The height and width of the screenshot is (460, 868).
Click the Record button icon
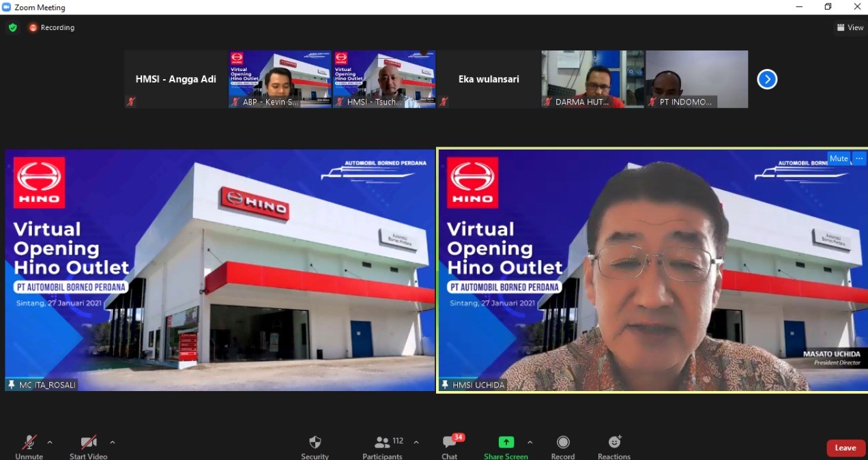562,442
